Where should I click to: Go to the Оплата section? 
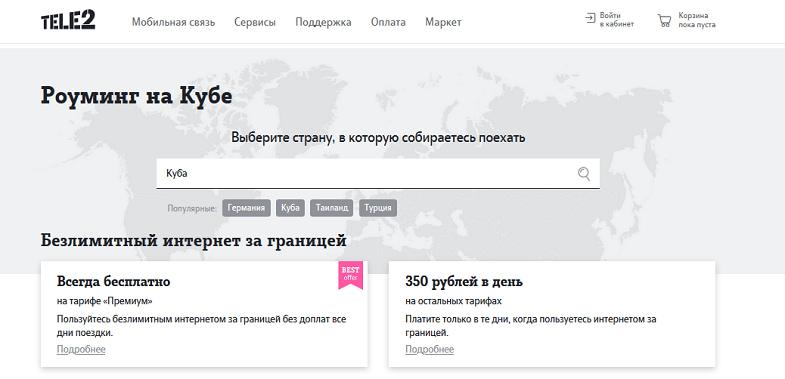click(388, 22)
